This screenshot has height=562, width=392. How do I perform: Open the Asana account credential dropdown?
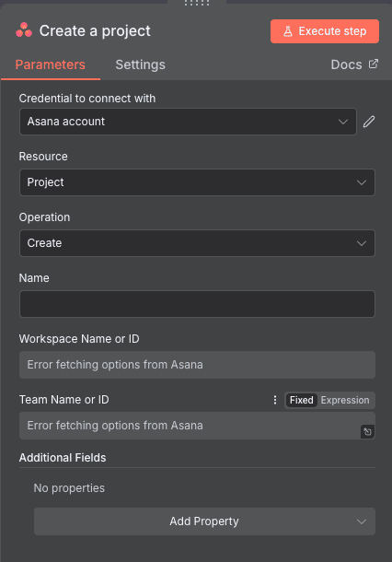tap(188, 122)
